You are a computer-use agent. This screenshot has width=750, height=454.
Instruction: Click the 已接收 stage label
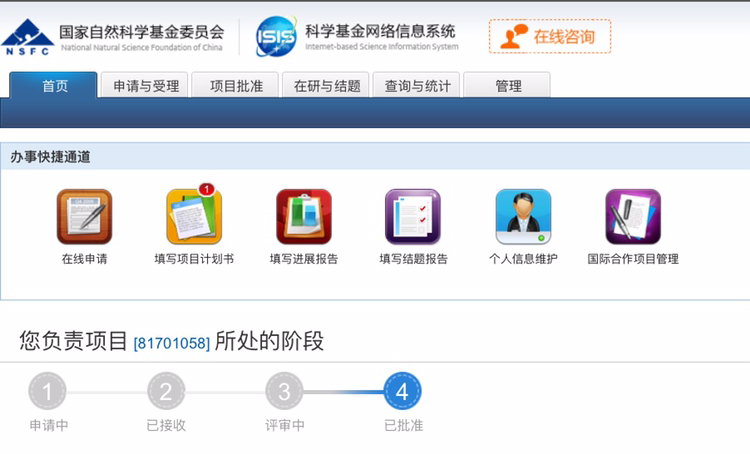point(166,425)
